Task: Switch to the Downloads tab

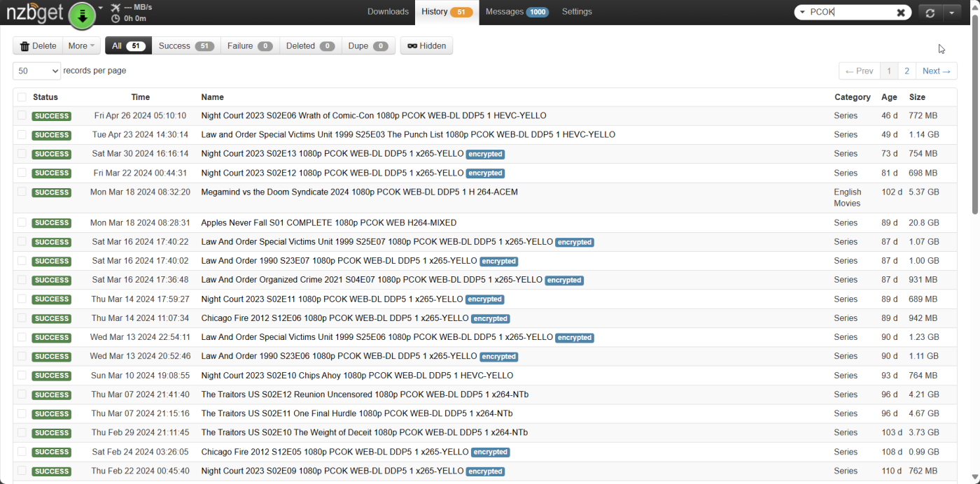Action: pyautogui.click(x=388, y=12)
